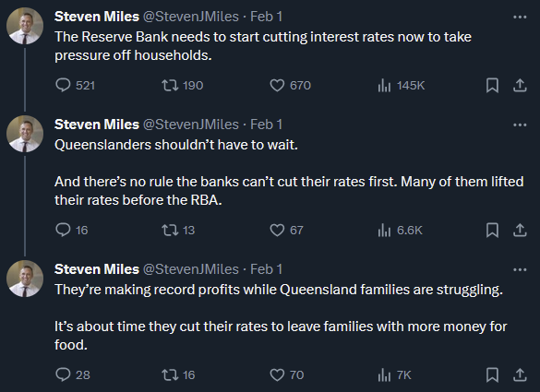The image size is (540, 392).
Task: Open Steven Miles profile name on first tweet
Action: [x=97, y=17]
